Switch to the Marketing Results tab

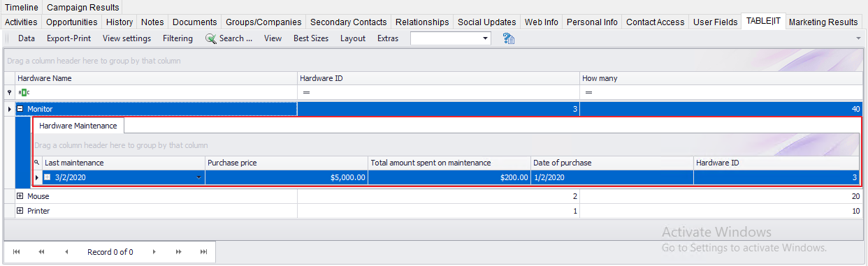823,22
